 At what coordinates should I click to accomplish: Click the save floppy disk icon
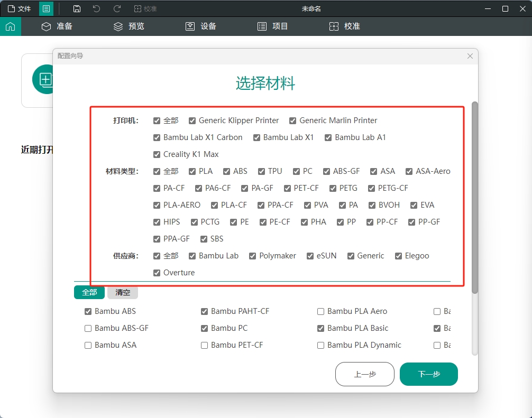(x=77, y=9)
